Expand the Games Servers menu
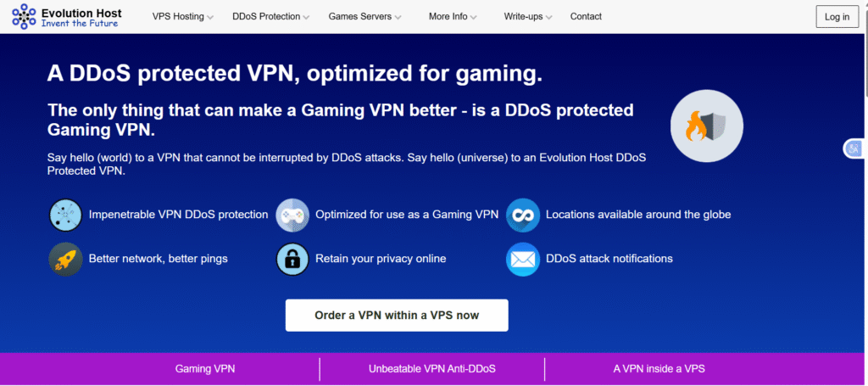Image resolution: width=868 pixels, height=386 pixels. tap(365, 17)
